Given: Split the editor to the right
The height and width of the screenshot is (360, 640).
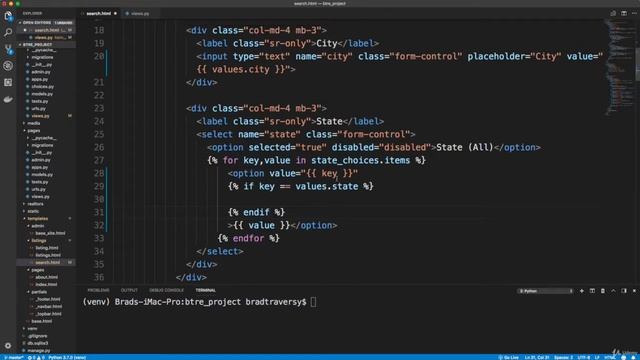Looking at the screenshot, I should 624,13.
